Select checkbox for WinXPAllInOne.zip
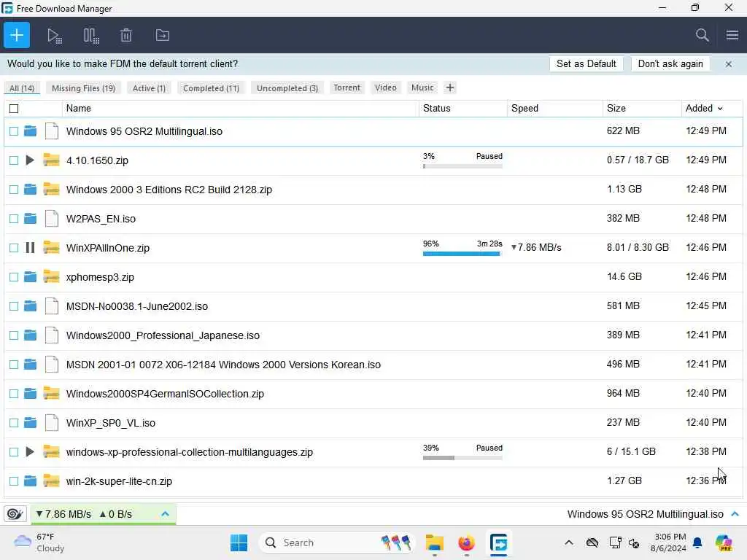 [14, 248]
